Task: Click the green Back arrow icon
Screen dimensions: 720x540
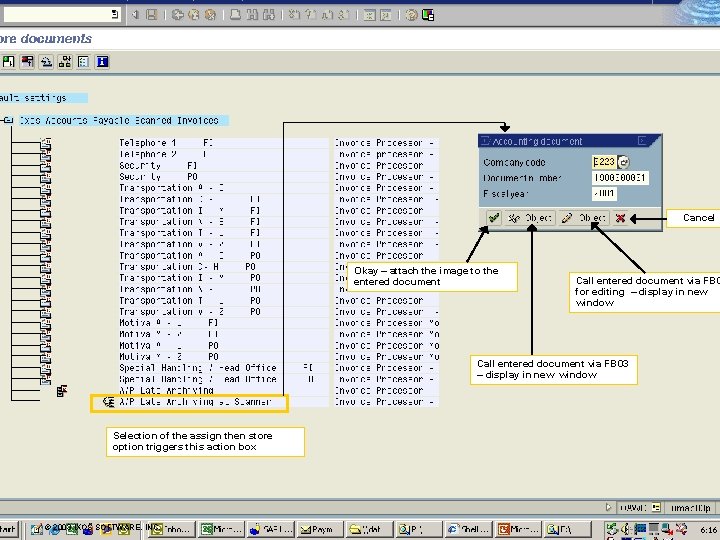Action: (x=177, y=15)
